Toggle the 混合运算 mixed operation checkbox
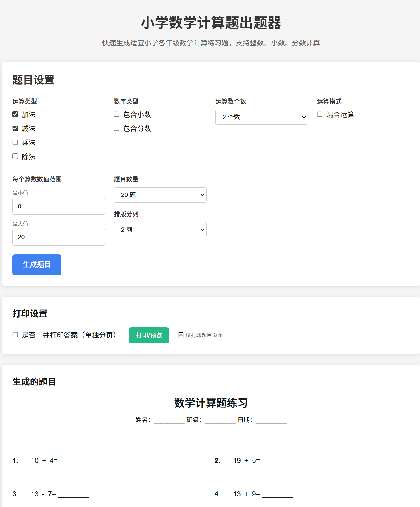 point(320,114)
